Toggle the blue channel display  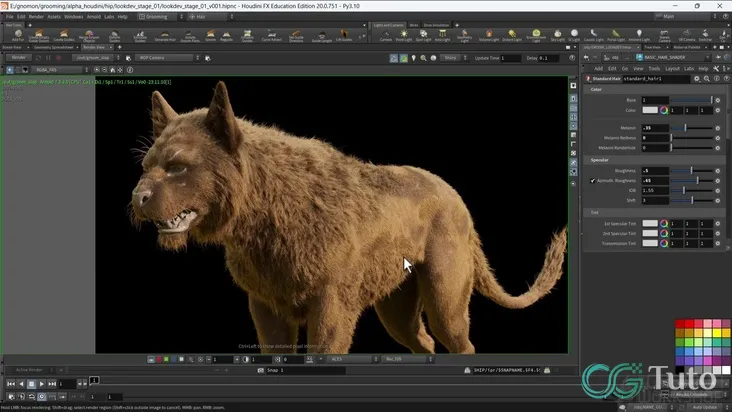(174, 359)
